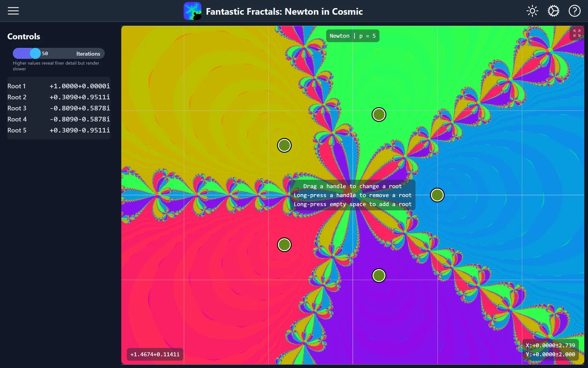Click the Root 3 row

[x=59, y=108]
